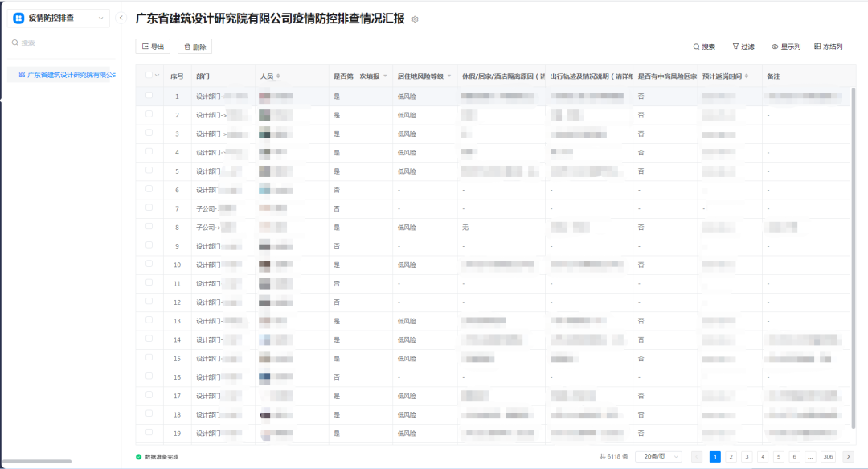Click the green 数据准备完成 status icon
The width and height of the screenshot is (868, 469).
coord(139,457)
